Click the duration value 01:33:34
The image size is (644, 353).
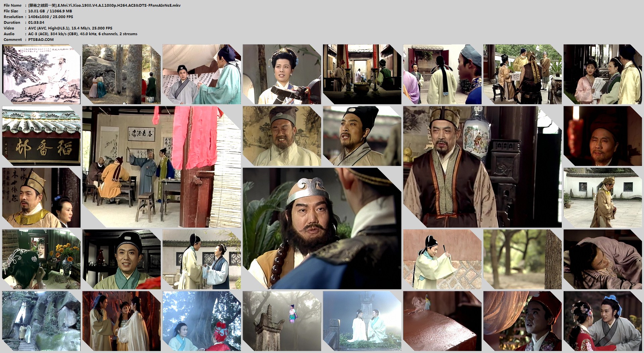36,22
